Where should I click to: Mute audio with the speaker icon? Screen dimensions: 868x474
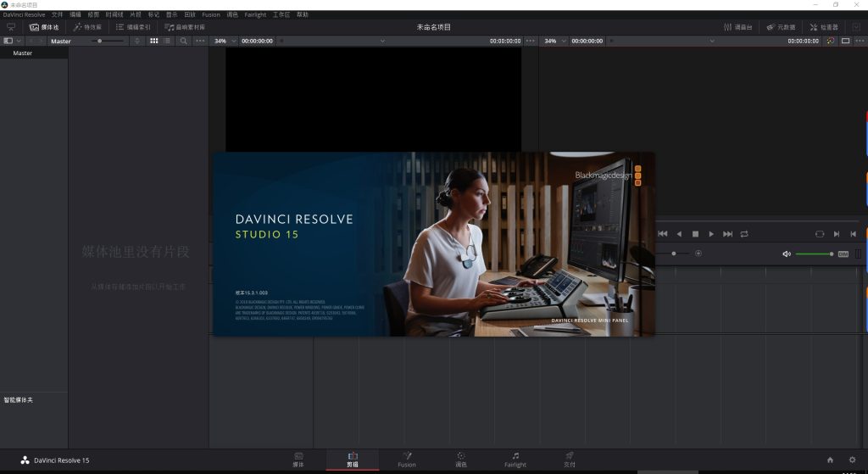click(786, 254)
